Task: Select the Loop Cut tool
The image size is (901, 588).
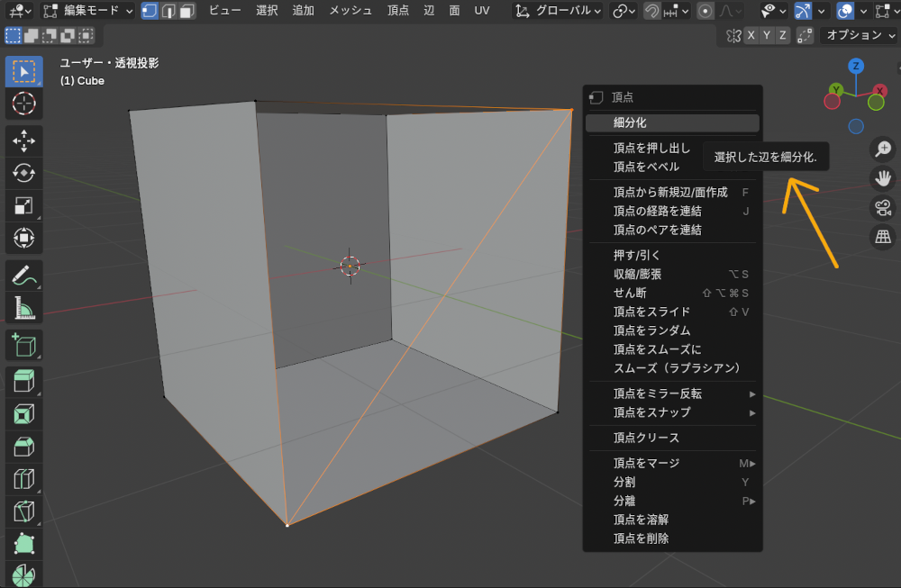Action: (20, 479)
